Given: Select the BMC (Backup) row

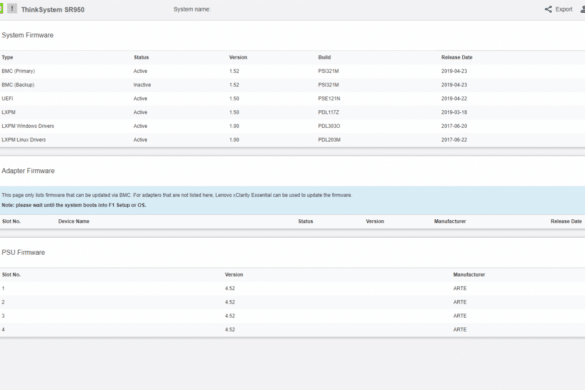Looking at the screenshot, I should 292,85.
